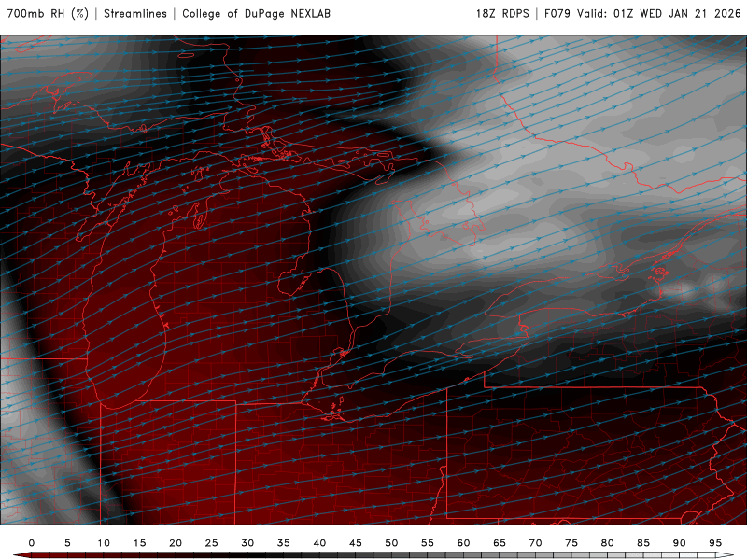This screenshot has width=747, height=560.
Task: Click the 'F079' forecast hour text
Action: coord(557,13)
